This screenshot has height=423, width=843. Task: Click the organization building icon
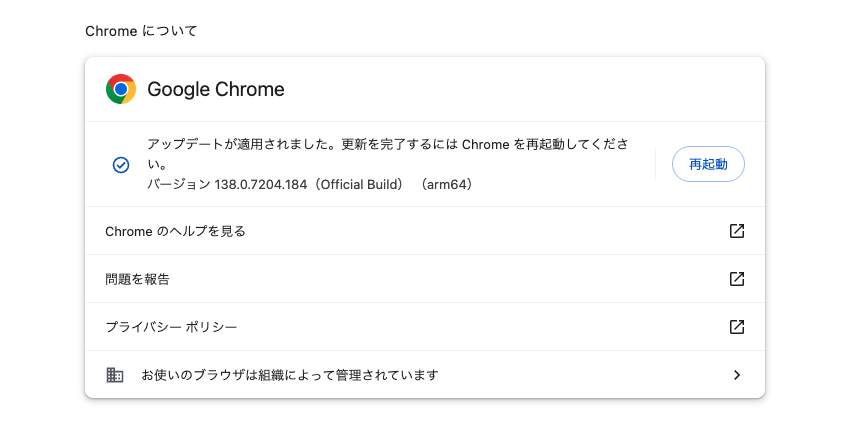click(115, 375)
